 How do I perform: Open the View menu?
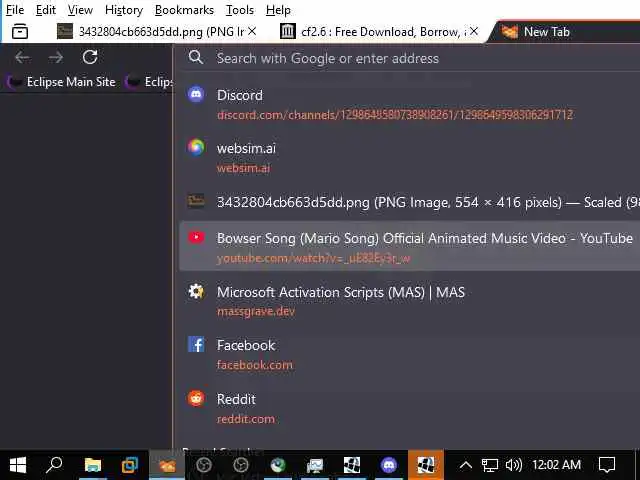point(80,10)
